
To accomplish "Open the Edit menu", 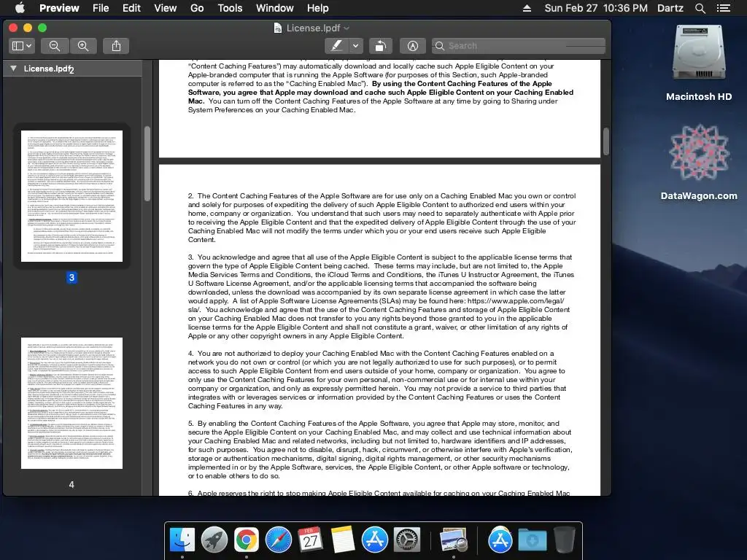I will coord(131,8).
